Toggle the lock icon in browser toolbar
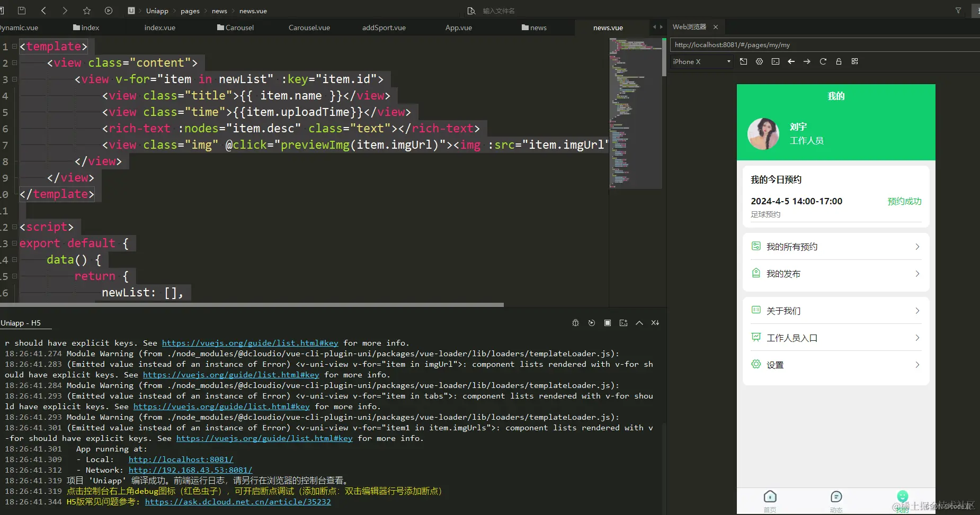This screenshot has height=515, width=980. point(839,61)
